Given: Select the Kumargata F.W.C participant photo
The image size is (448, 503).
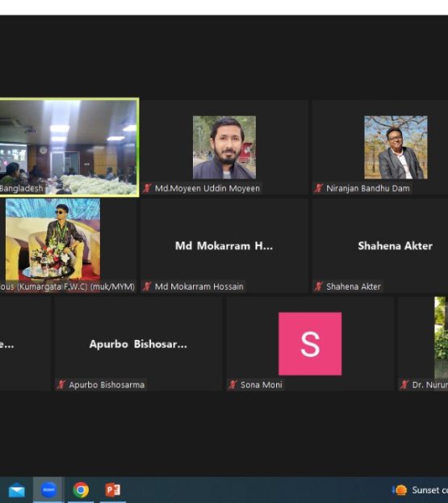Looking at the screenshot, I should 53,239.
